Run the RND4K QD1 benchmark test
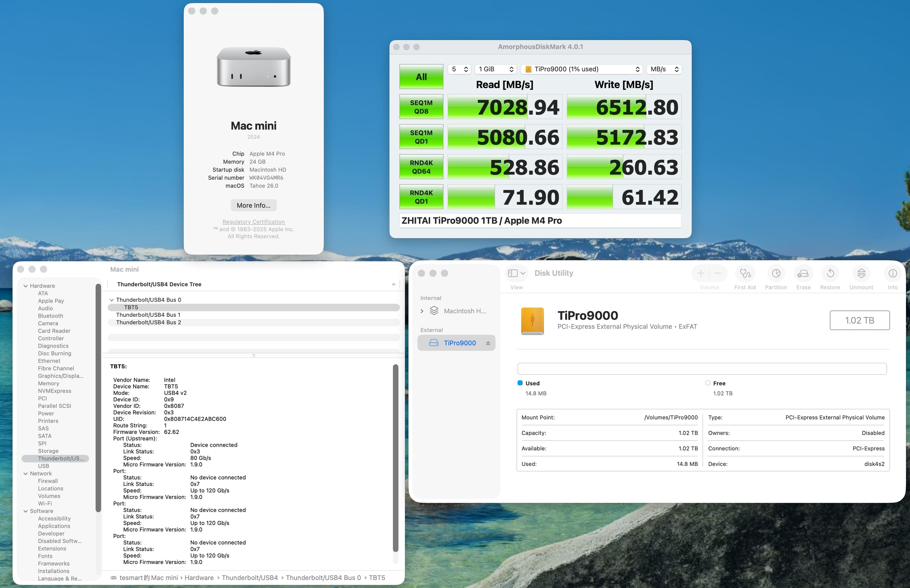The width and height of the screenshot is (910, 588). [421, 197]
